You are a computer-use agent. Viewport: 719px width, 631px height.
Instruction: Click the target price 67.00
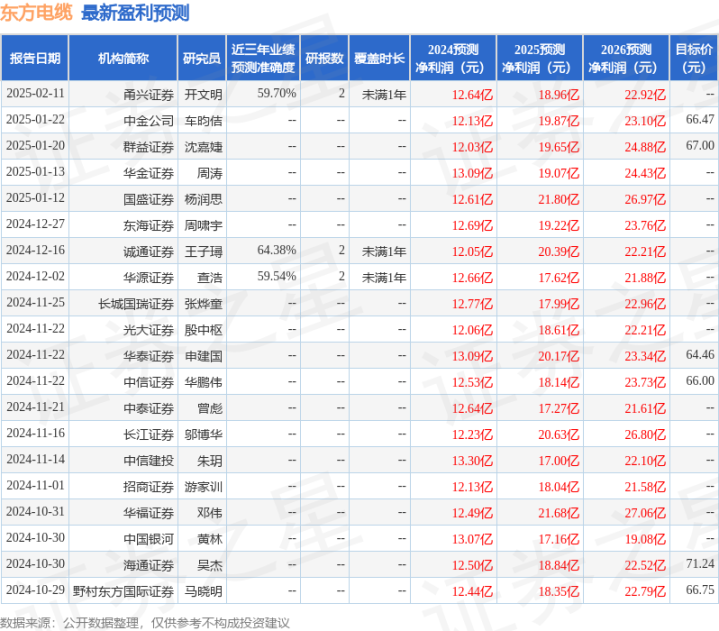point(700,146)
